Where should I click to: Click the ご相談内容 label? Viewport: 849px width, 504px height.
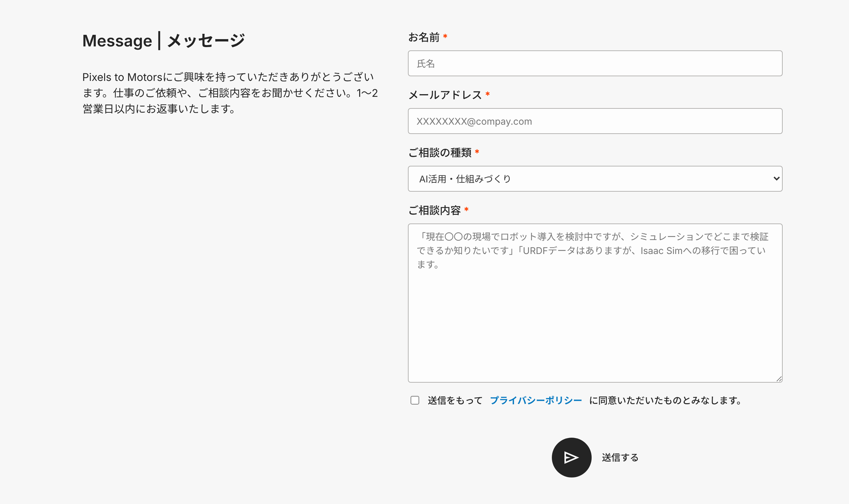(x=434, y=210)
